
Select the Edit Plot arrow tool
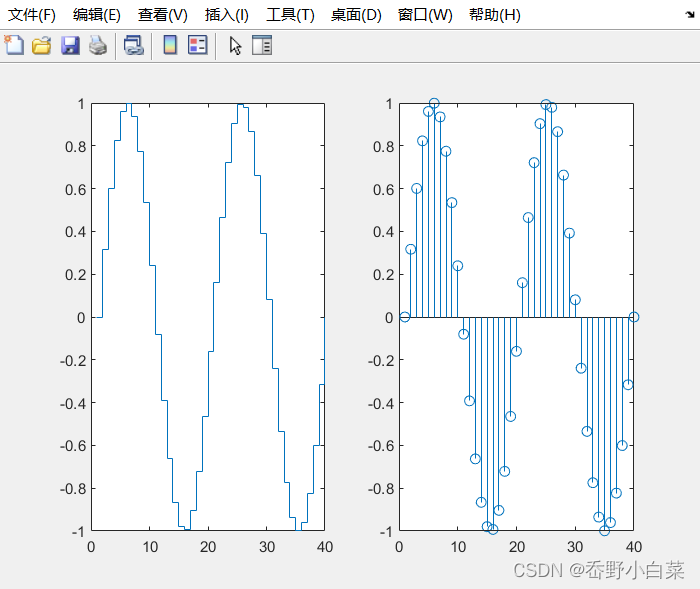(x=235, y=46)
